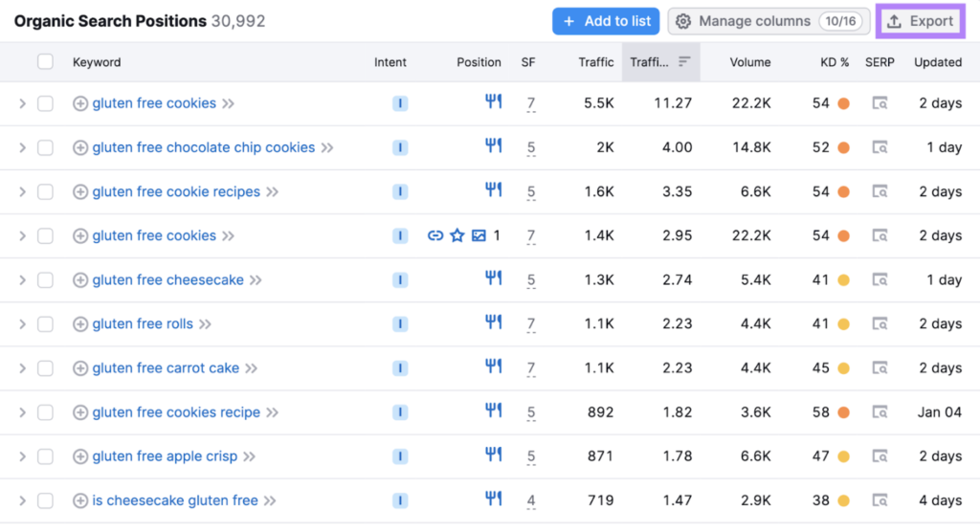Sort by KD % column header

834,62
